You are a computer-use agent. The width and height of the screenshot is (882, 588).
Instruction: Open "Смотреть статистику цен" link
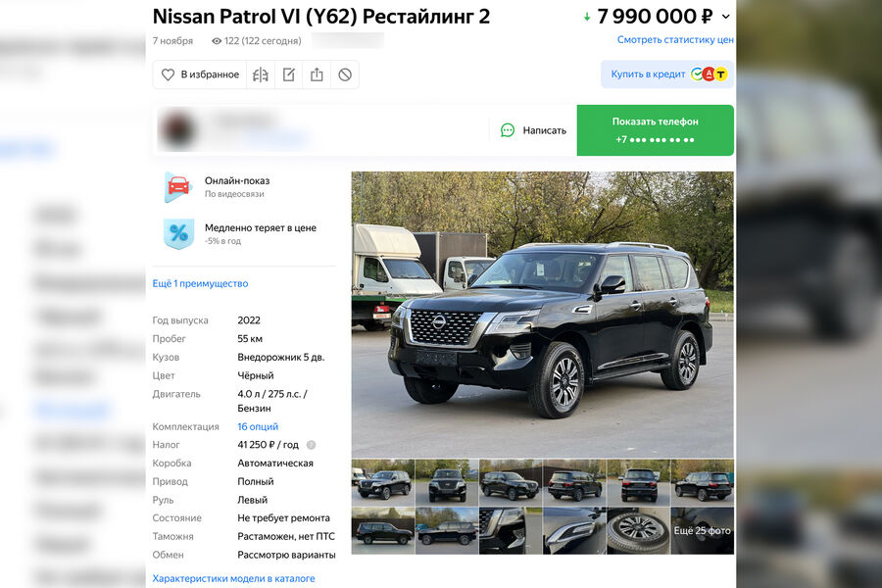[x=675, y=40]
